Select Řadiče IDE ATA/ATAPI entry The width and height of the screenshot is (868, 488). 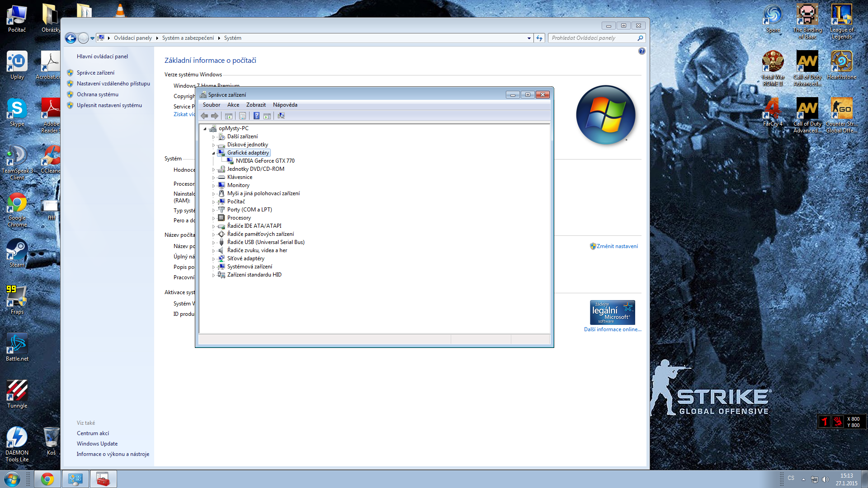[x=254, y=226]
